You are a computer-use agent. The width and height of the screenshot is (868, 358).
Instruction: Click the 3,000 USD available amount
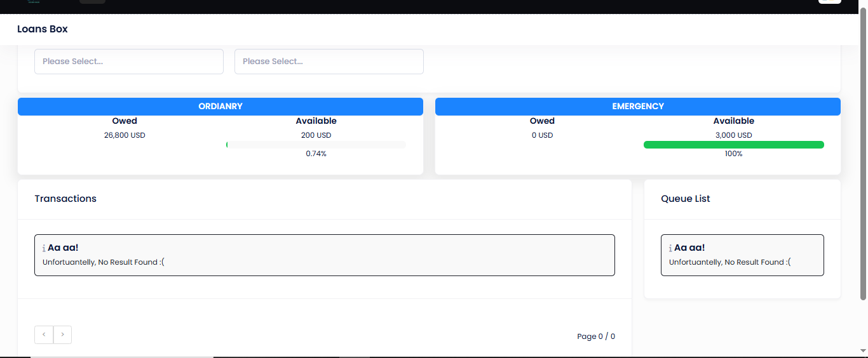pyautogui.click(x=734, y=135)
